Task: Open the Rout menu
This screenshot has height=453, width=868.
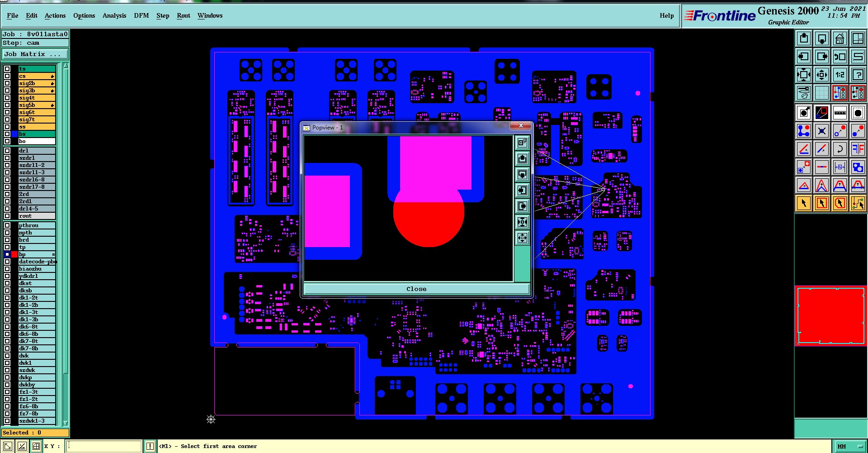Action: (x=184, y=15)
